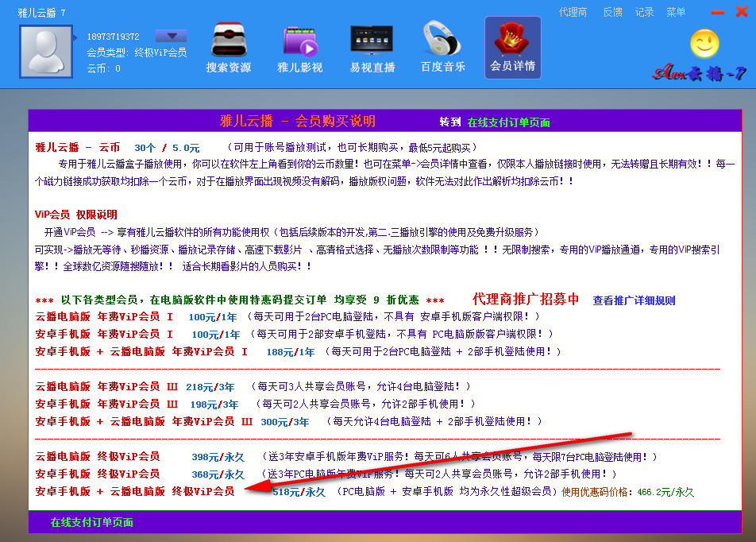Click the 466.2元/永久 discount price
The height and width of the screenshot is (542, 756).
[x=665, y=492]
